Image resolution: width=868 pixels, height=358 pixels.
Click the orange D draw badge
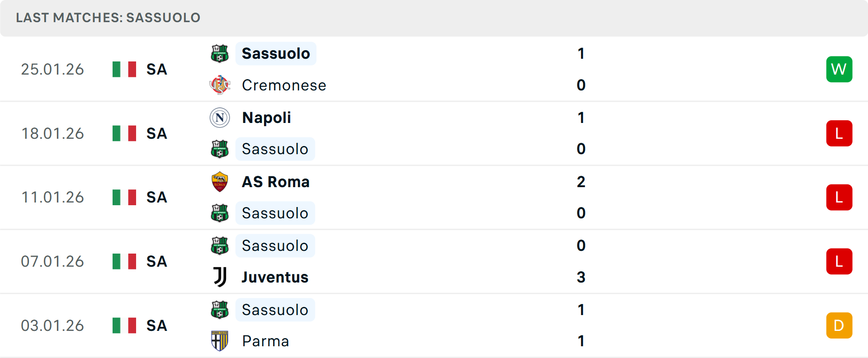[x=839, y=325]
